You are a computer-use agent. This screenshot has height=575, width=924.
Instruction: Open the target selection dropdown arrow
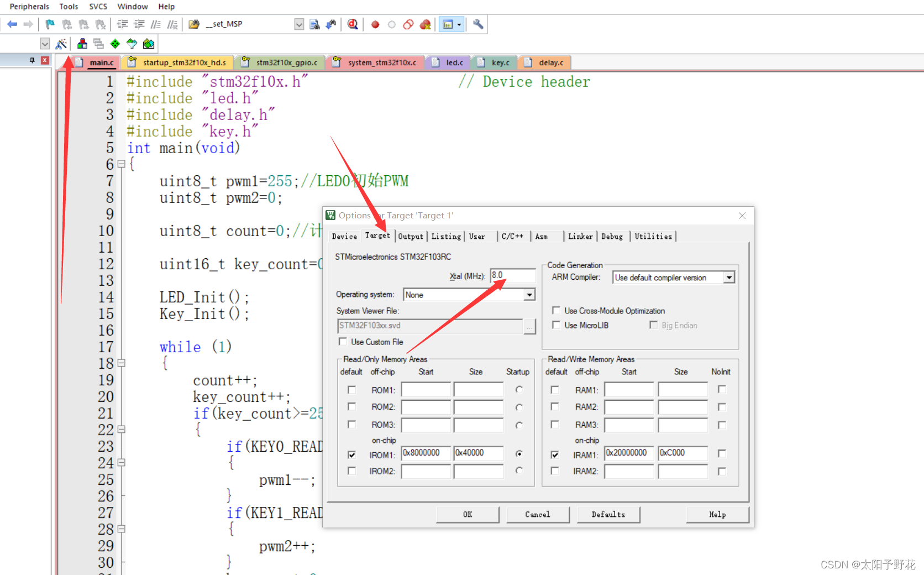click(45, 44)
